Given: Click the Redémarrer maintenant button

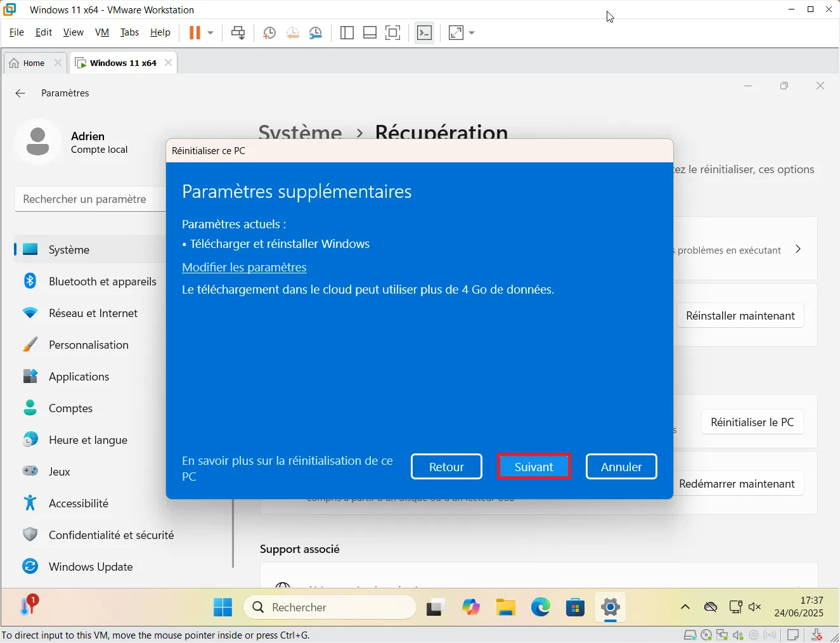Looking at the screenshot, I should click(x=737, y=484).
